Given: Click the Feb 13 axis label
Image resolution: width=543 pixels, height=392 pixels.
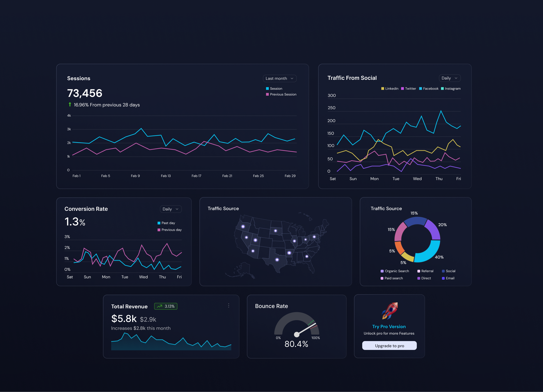Looking at the screenshot, I should tap(166, 176).
